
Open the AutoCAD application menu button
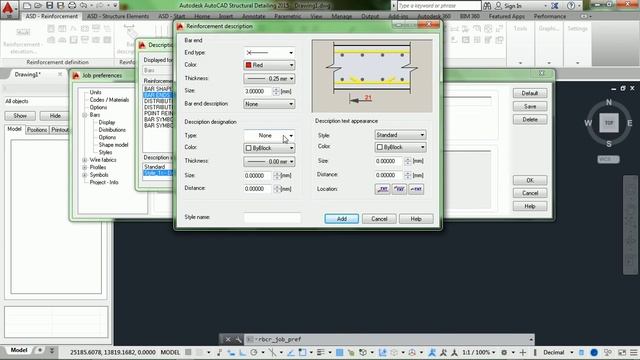point(9,9)
